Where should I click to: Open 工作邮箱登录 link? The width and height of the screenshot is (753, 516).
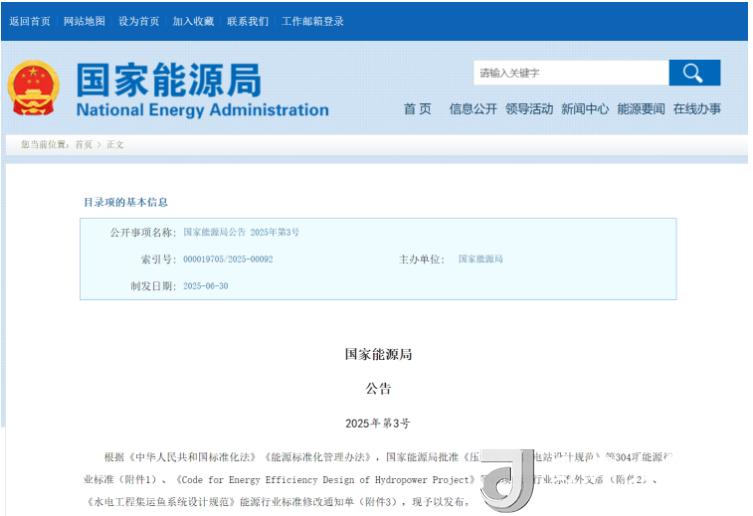[313, 21]
